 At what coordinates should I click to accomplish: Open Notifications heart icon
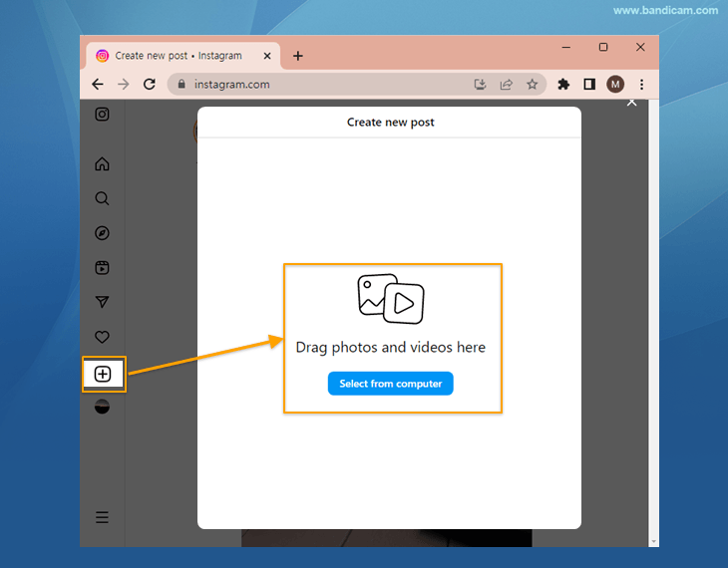click(102, 337)
